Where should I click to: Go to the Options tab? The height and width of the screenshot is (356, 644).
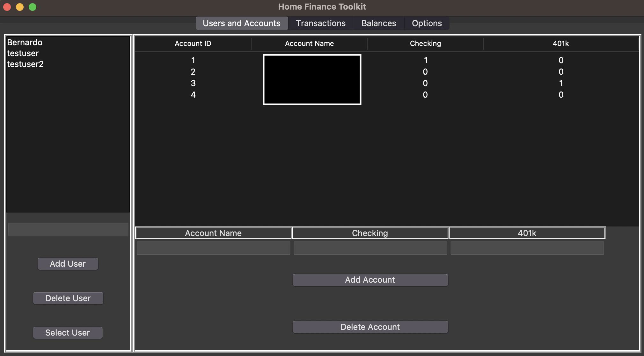point(427,23)
